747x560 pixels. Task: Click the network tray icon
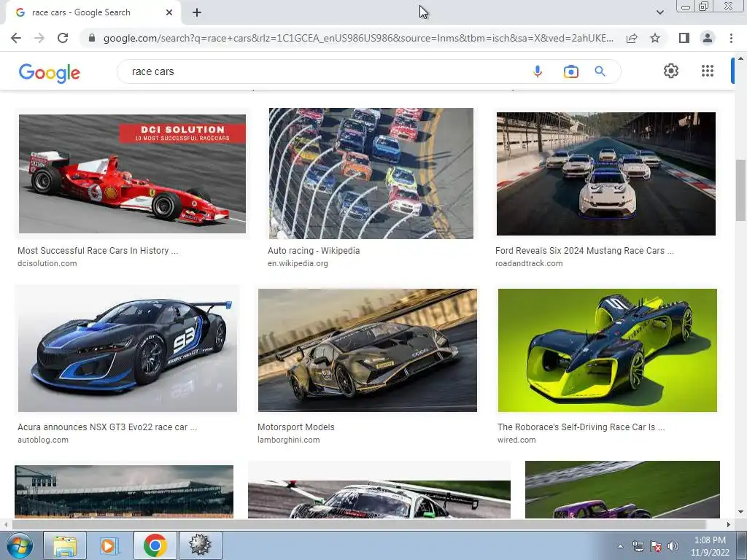point(638,546)
